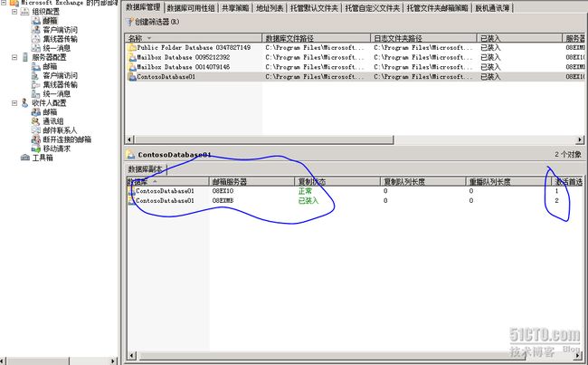
Task: Switch to the 数据库可用性组 tab
Action: 191,8
